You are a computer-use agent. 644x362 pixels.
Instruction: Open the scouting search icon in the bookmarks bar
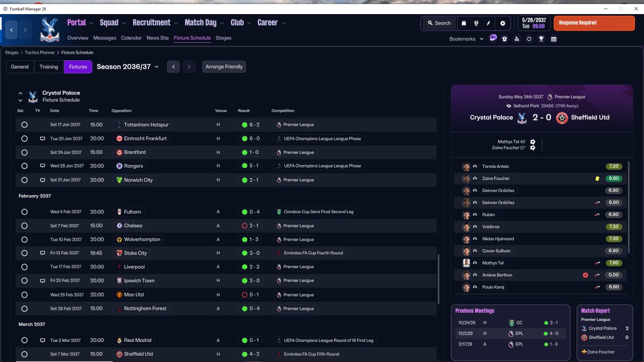coord(517,39)
